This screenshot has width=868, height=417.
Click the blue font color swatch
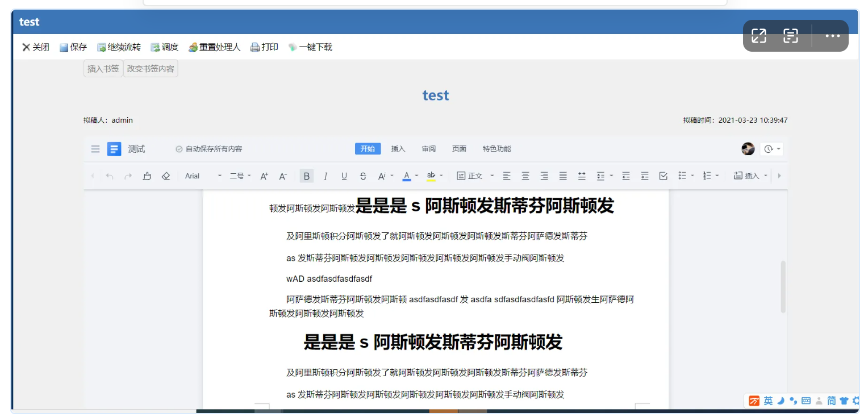point(407,176)
